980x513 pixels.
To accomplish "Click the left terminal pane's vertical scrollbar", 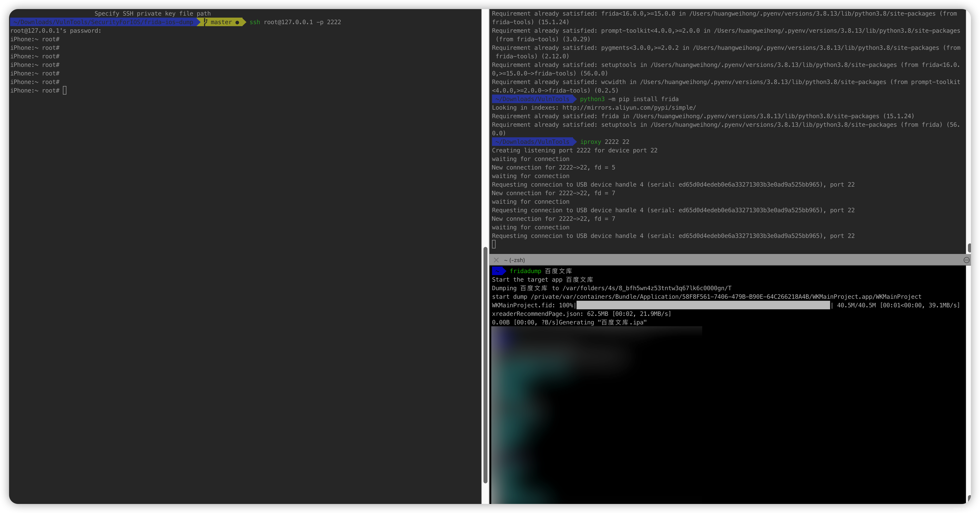I will coord(485,365).
